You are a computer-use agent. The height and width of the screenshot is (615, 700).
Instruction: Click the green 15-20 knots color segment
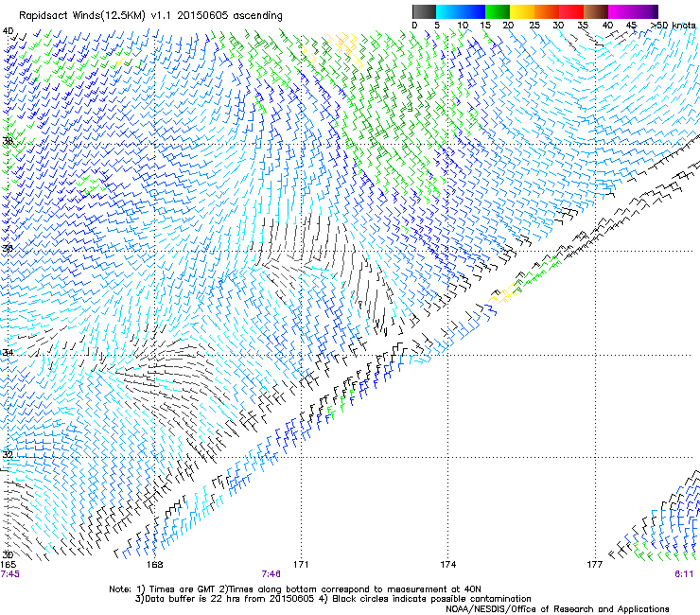(498, 11)
